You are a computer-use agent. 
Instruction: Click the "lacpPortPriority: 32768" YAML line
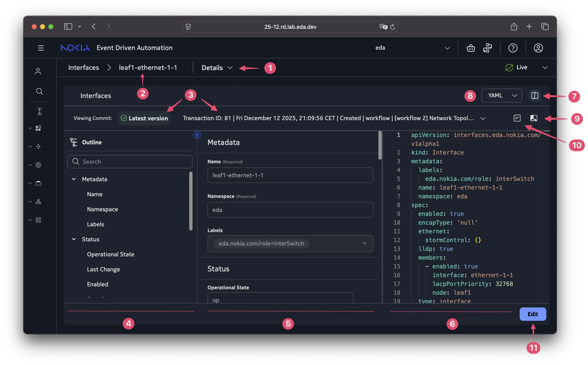tap(472, 284)
